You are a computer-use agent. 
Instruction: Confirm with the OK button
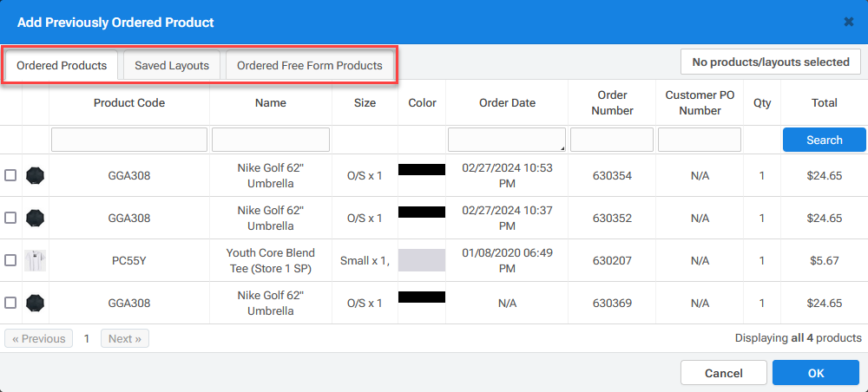click(816, 373)
